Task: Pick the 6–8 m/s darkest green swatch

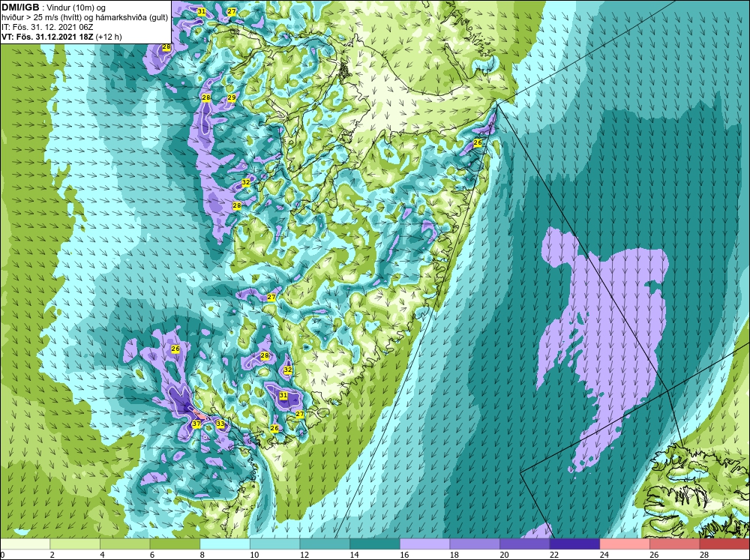Action: click(x=175, y=544)
